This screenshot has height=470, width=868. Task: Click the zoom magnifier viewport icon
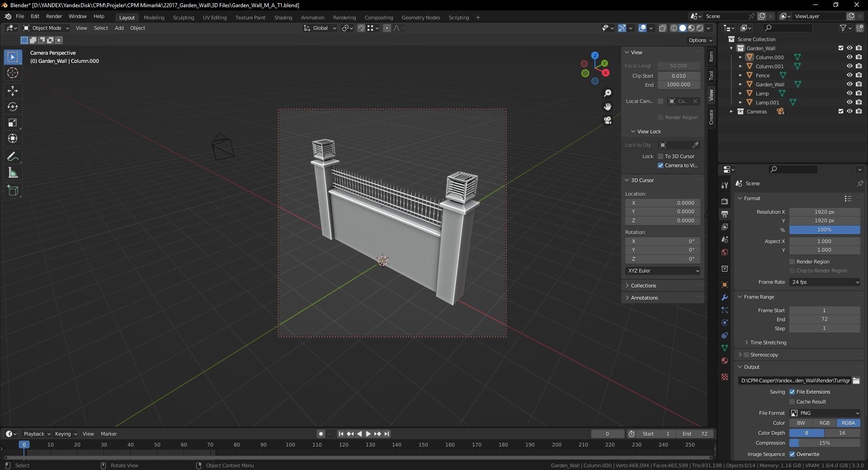click(608, 93)
